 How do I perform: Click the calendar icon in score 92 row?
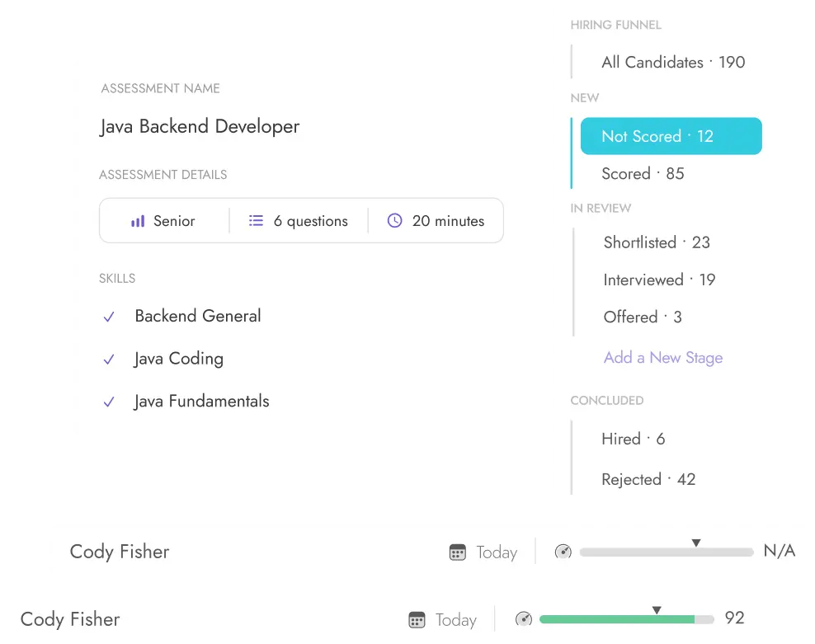click(417, 620)
